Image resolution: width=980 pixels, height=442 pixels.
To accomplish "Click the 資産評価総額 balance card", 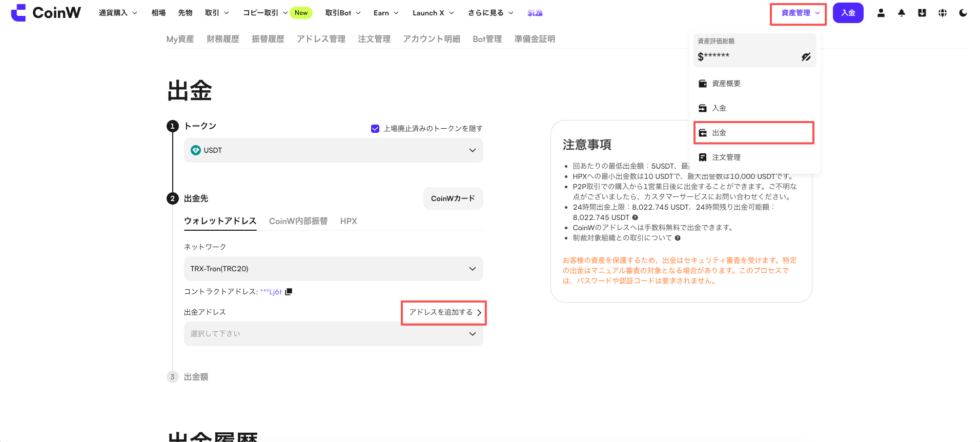I will [x=754, y=50].
